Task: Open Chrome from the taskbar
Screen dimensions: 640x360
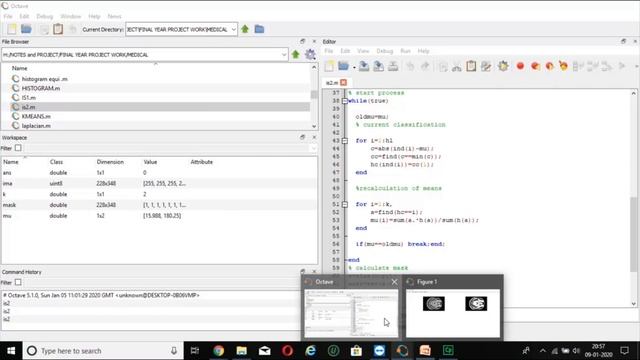Action: pos(218,351)
